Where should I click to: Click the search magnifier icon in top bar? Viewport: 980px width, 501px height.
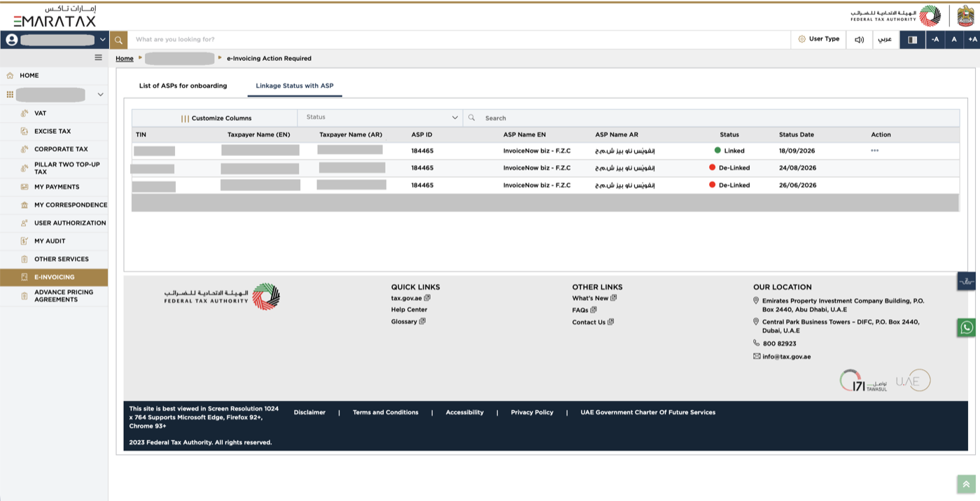(x=119, y=40)
